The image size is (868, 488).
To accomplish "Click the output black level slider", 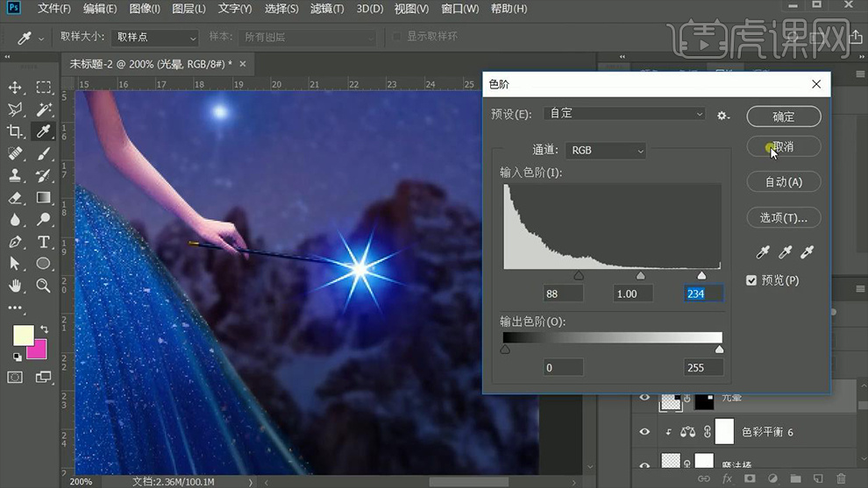I will [505, 350].
